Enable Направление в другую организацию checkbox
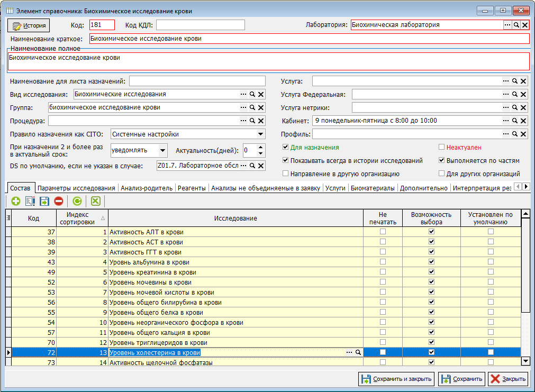This screenshot has width=535, height=392. (x=286, y=174)
